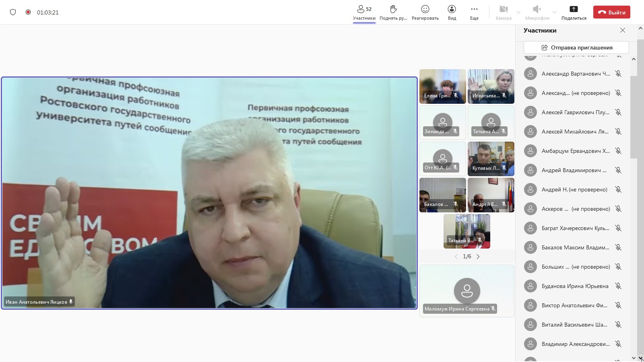Expand the microphone options dropdown arrow
This screenshot has height=362, width=644.
(x=555, y=12)
